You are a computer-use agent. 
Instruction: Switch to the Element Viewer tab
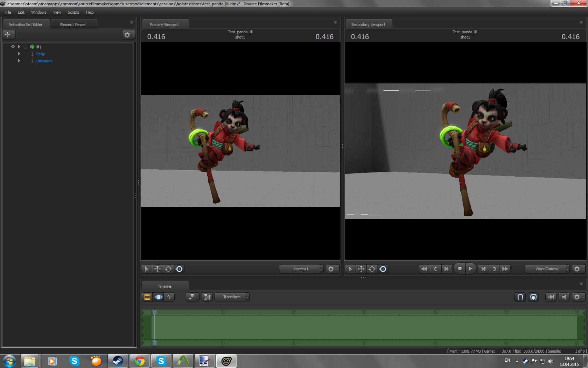(x=73, y=24)
